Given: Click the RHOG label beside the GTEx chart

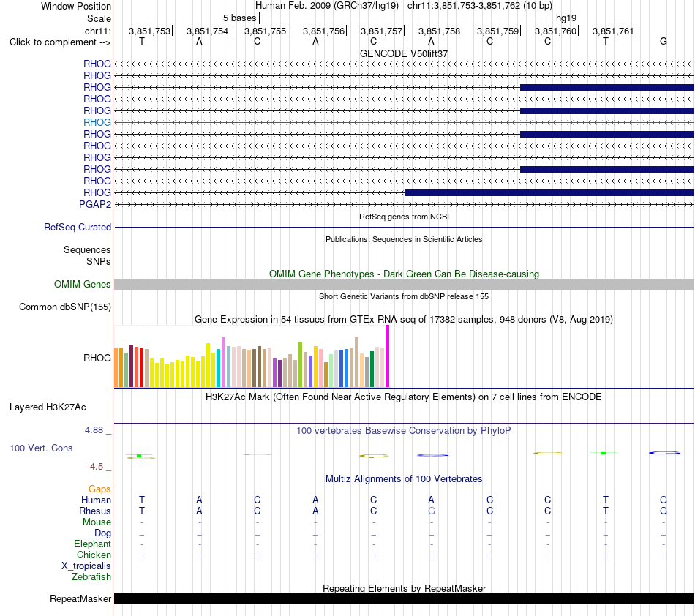Looking at the screenshot, I should 97,358.
